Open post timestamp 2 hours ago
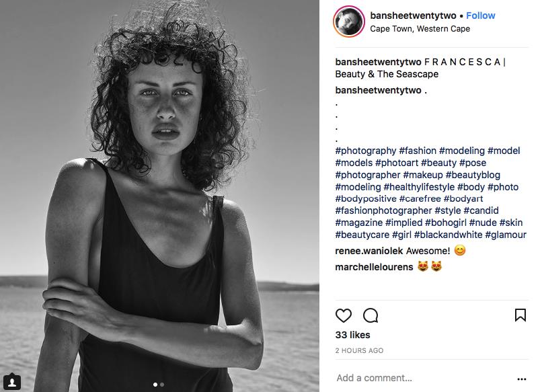Screen dimensions: 542x392 point(359,350)
